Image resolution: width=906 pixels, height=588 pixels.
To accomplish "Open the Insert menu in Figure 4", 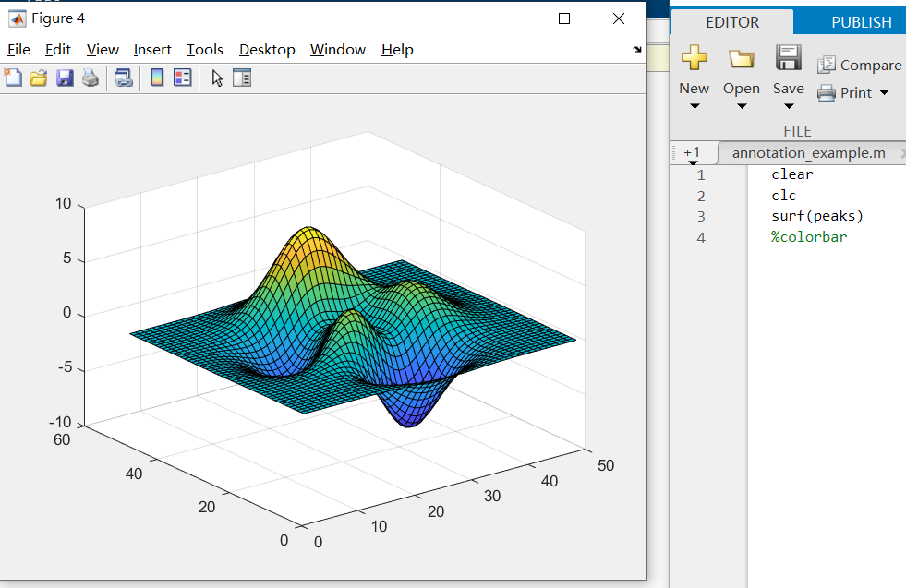I will click(x=152, y=50).
